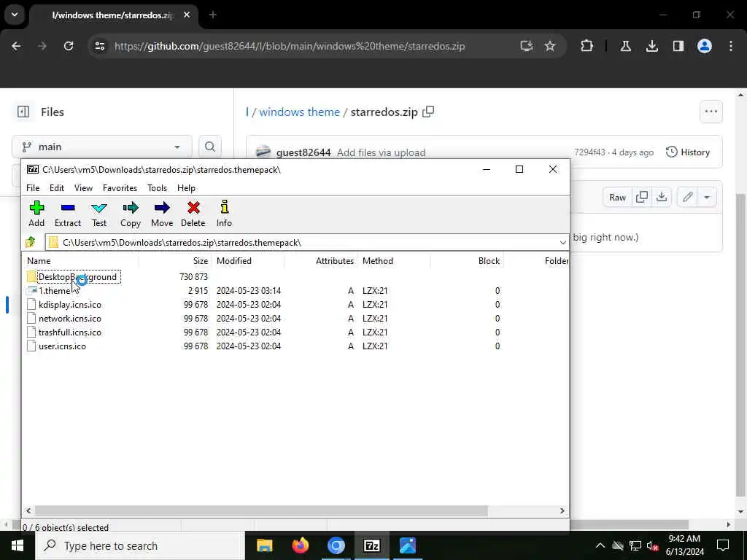
Task: Click the red Delete toolbar button
Action: coord(193,214)
